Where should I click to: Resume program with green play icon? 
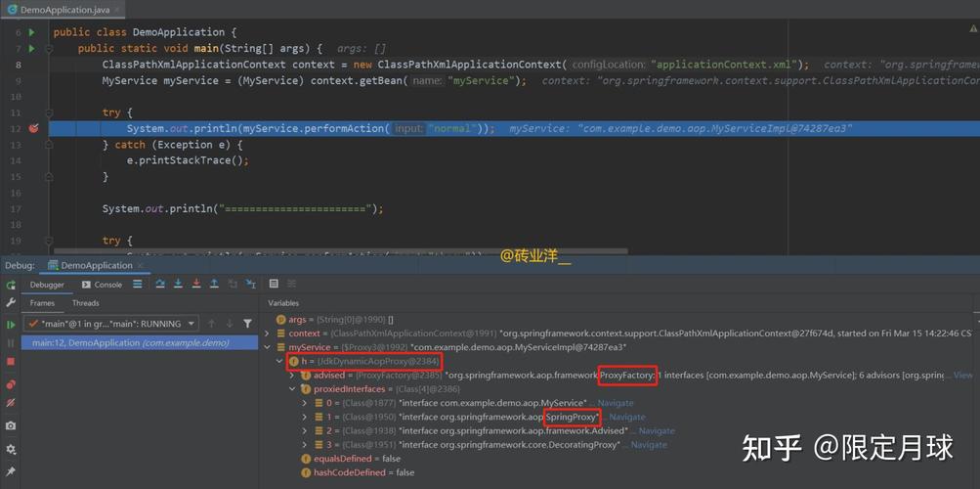pyautogui.click(x=11, y=325)
